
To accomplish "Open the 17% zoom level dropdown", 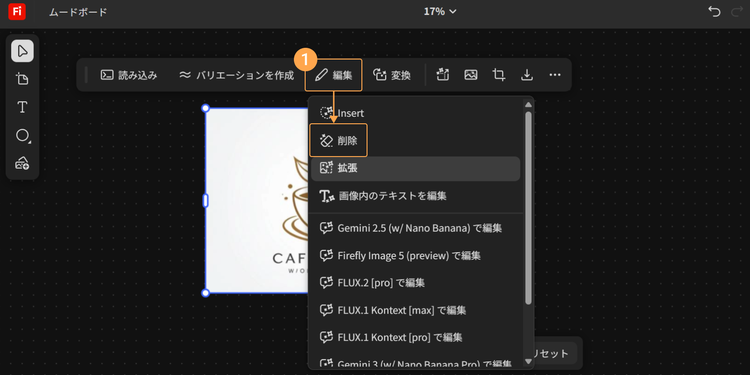I will pos(440,11).
